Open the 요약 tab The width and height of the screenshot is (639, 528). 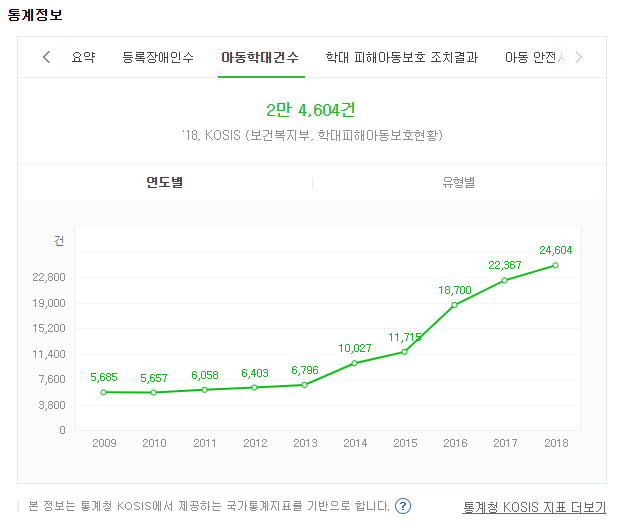click(83, 57)
